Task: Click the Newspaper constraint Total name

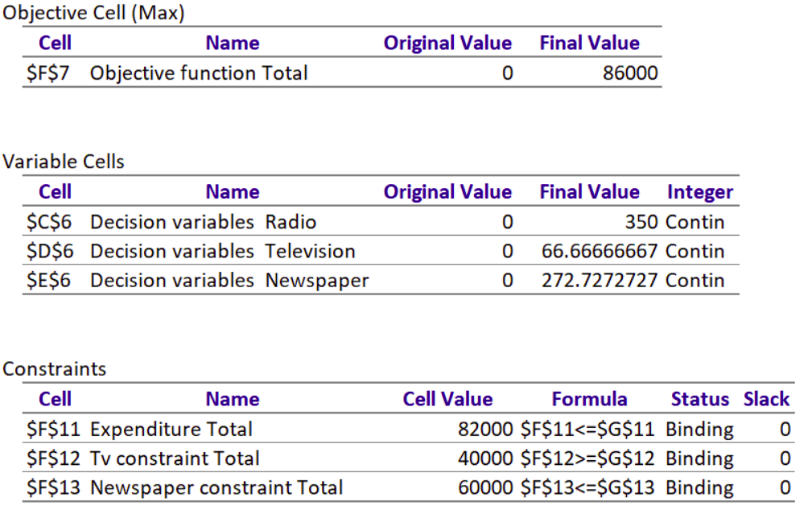Action: coord(216,487)
